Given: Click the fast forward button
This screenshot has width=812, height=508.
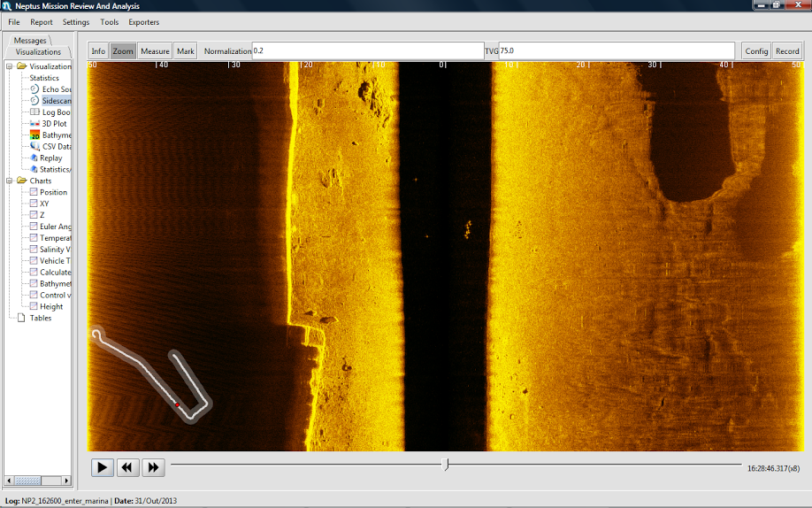Looking at the screenshot, I should (153, 467).
